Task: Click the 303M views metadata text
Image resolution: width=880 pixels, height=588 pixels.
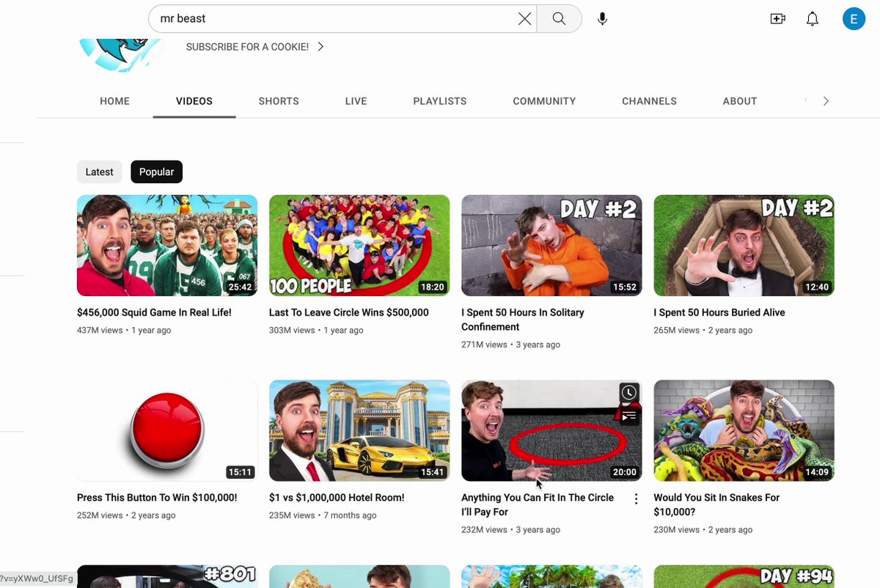Action: (x=316, y=330)
